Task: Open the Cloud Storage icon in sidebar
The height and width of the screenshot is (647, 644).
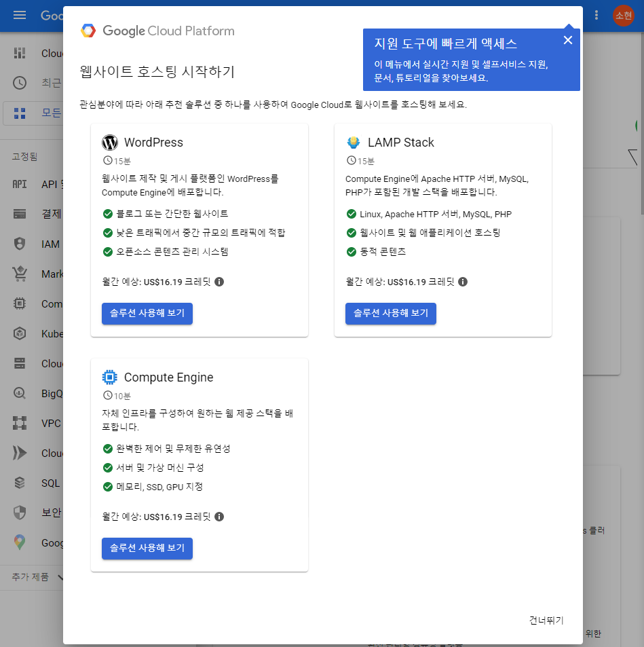Action: coord(20,363)
